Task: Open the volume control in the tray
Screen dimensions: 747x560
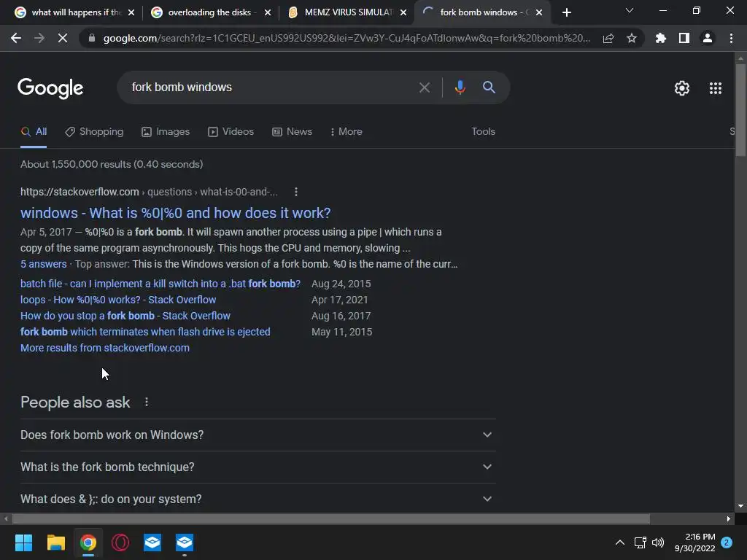Action: (658, 542)
